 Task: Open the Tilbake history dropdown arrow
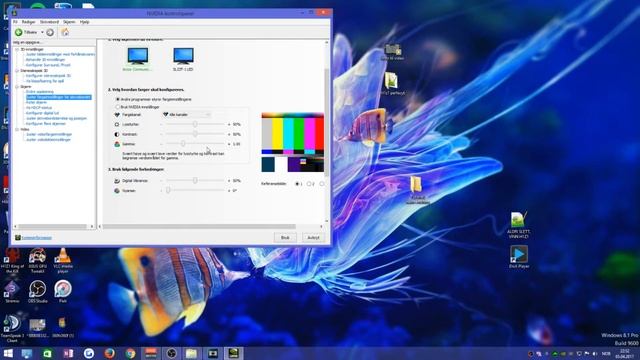point(42,32)
